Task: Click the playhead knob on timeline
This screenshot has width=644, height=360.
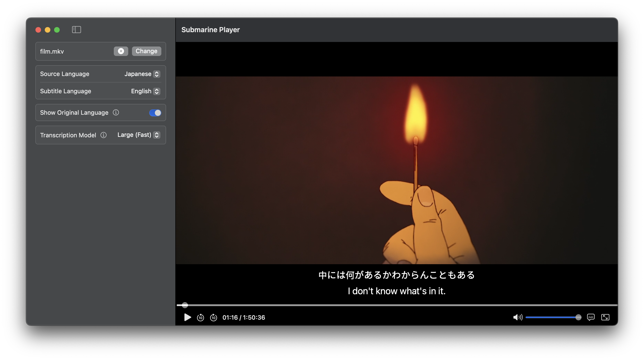Action: (x=185, y=305)
